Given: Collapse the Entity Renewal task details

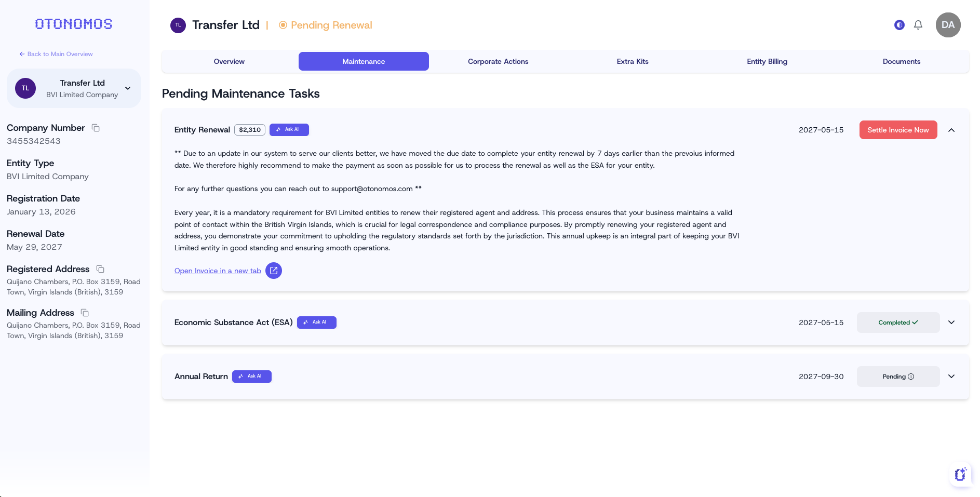Looking at the screenshot, I should tap(952, 130).
